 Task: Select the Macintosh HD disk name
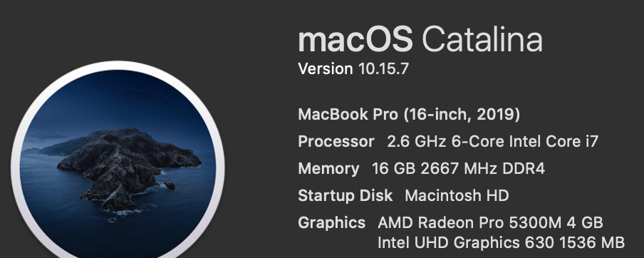(457, 195)
